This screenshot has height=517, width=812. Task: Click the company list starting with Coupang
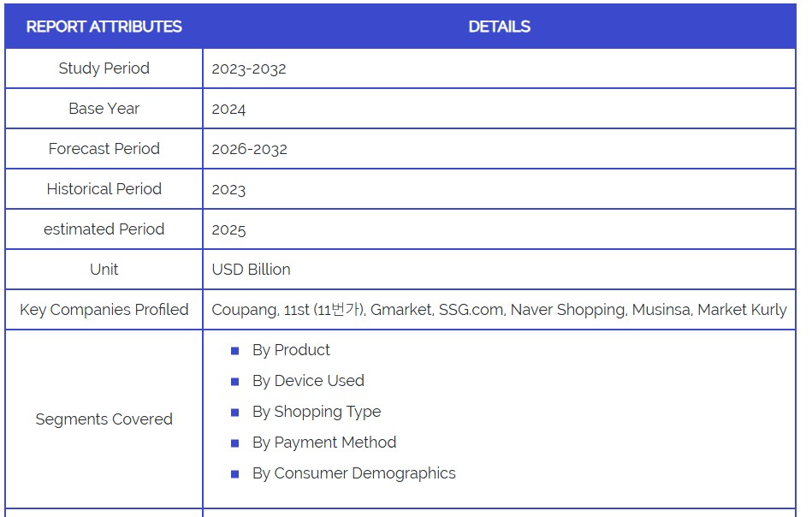(x=499, y=310)
